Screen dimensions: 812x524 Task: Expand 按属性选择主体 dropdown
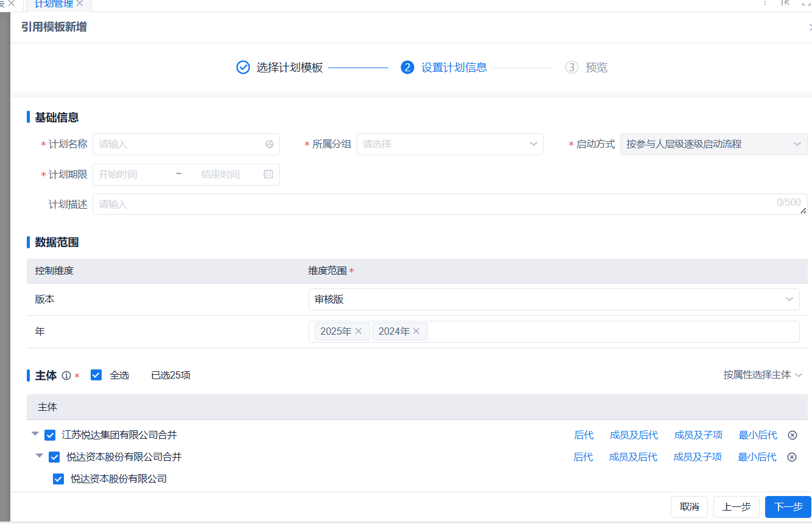763,375
